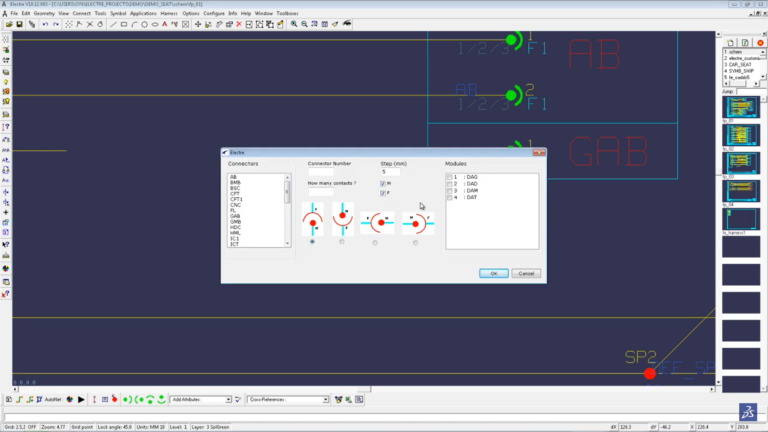Click the Zoom in magnifier icon
The height and width of the screenshot is (432, 768).
click(294, 24)
